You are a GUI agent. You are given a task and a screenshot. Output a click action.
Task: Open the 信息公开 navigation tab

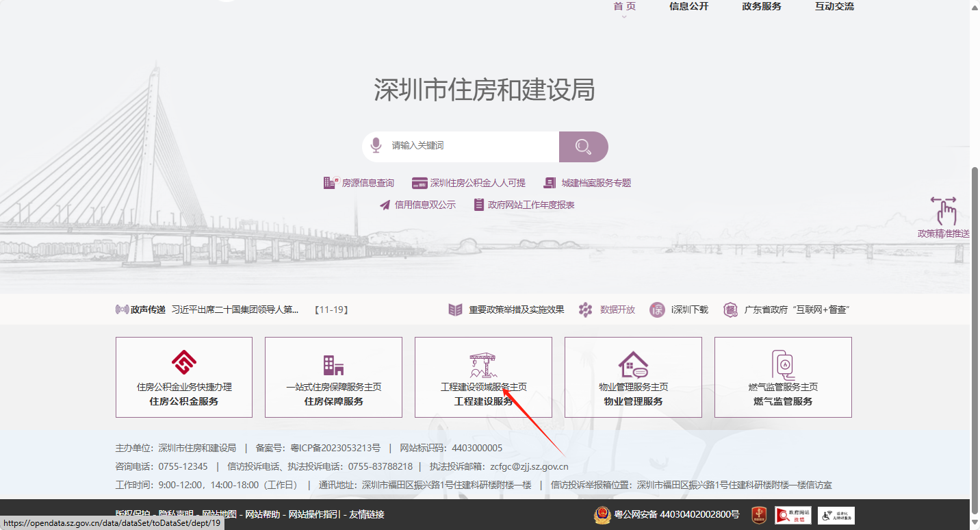688,6
